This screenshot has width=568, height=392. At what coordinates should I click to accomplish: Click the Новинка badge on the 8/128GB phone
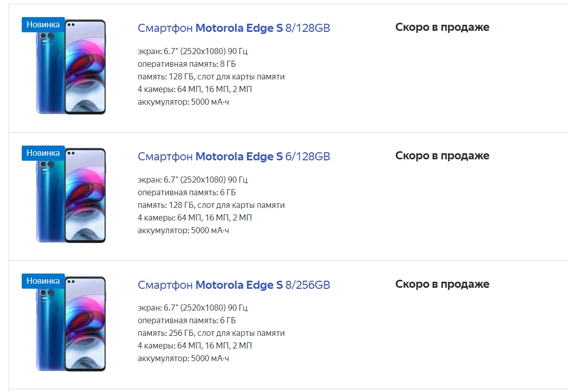pyautogui.click(x=43, y=24)
